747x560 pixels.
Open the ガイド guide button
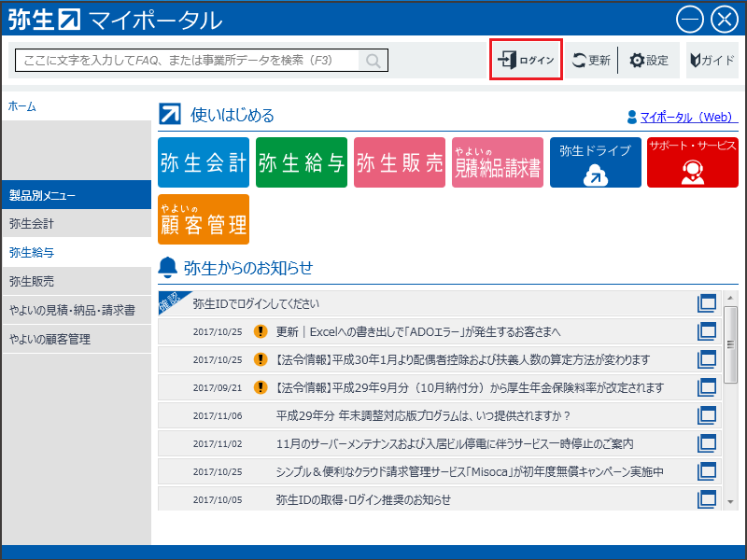[712, 60]
